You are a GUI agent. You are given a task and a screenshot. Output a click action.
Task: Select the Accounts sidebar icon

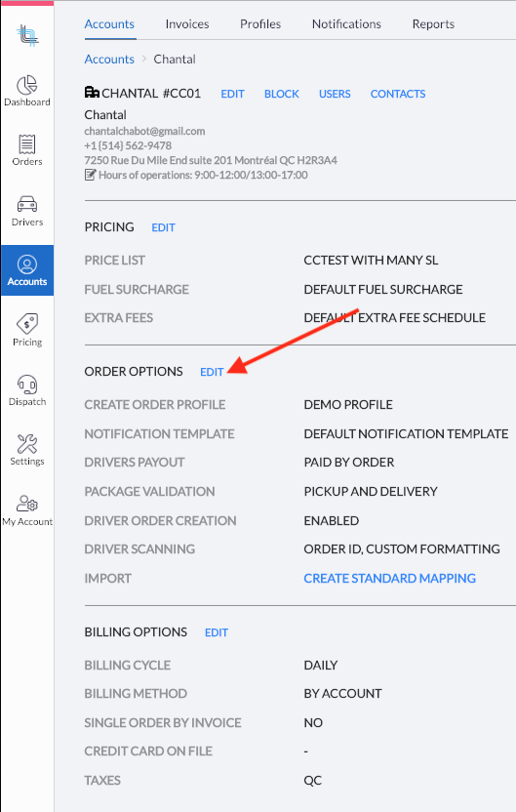click(27, 264)
